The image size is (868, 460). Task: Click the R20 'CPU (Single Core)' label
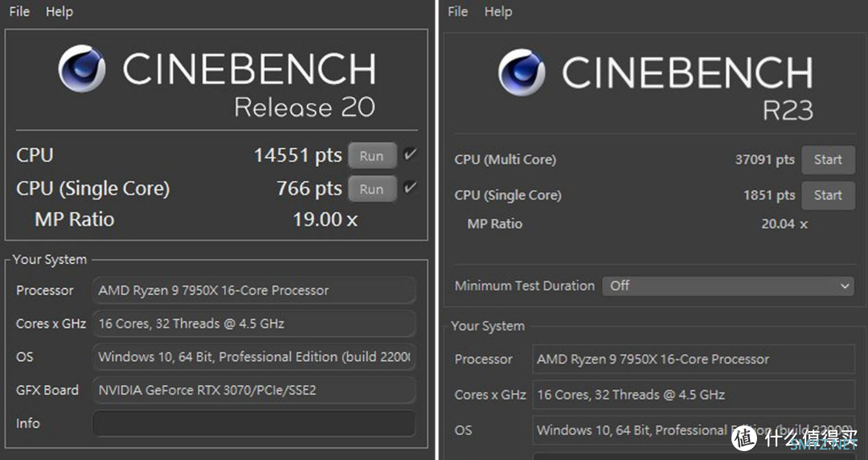tap(93, 189)
